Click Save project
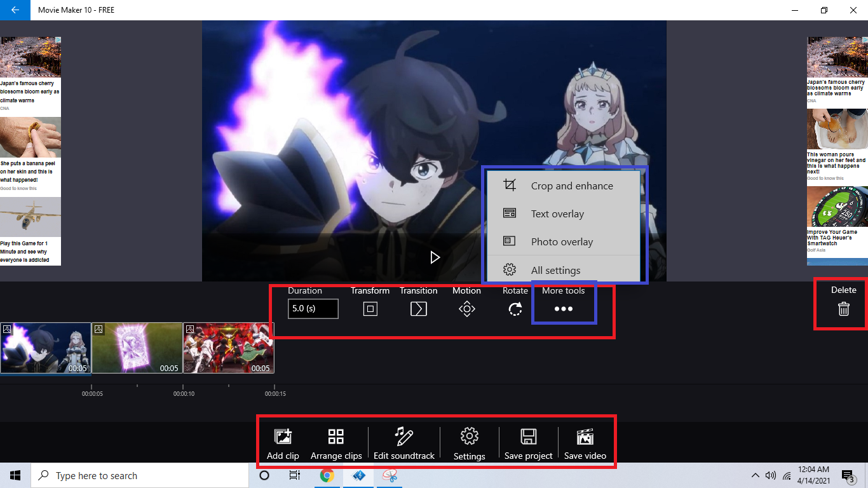Viewport: 868px width, 488px height. pyautogui.click(x=529, y=444)
